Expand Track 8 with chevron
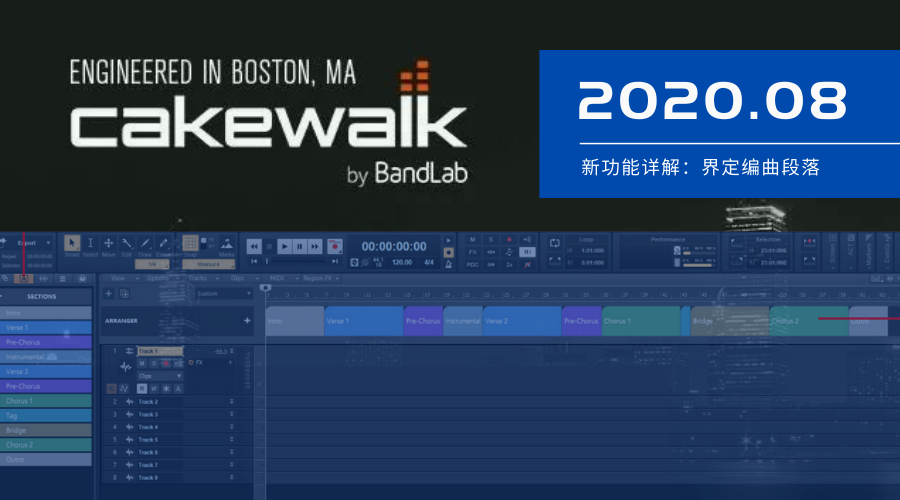Screen dimensions: 900x500 point(232,478)
